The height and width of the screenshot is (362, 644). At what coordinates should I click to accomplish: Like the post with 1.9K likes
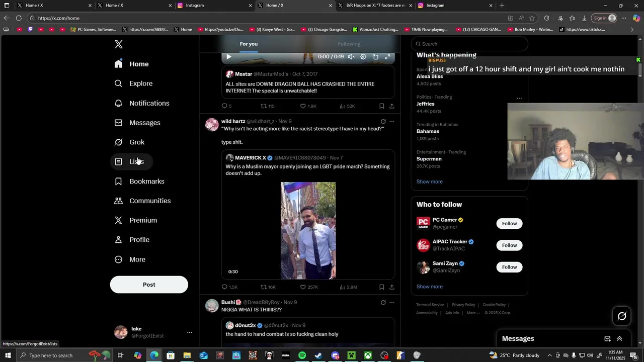pyautogui.click(x=308, y=106)
